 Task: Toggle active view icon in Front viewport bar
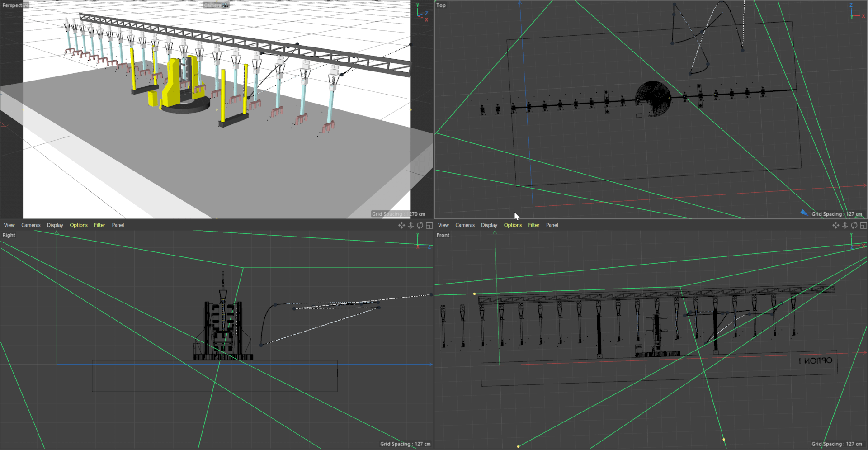(863, 225)
